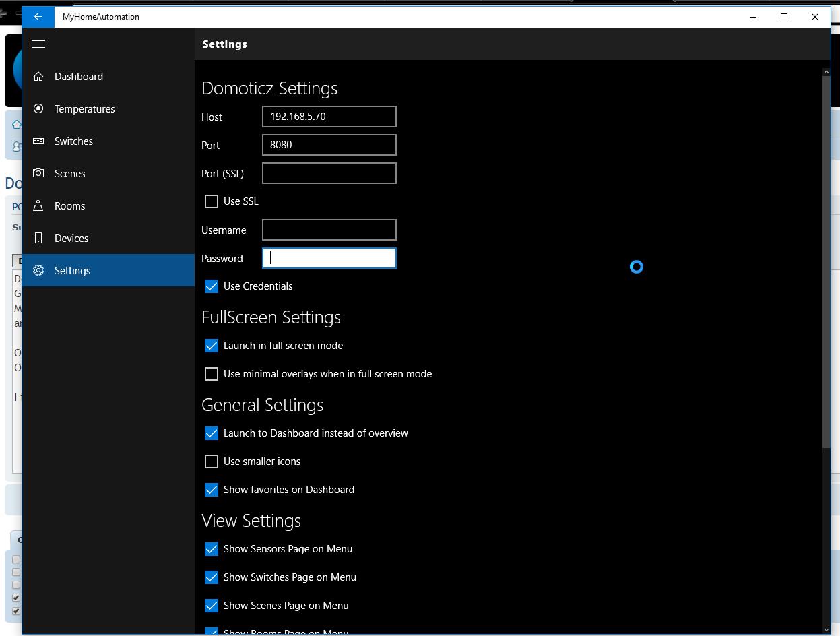This screenshot has height=636, width=840.
Task: Click the back arrow in the title bar
Action: [x=37, y=16]
